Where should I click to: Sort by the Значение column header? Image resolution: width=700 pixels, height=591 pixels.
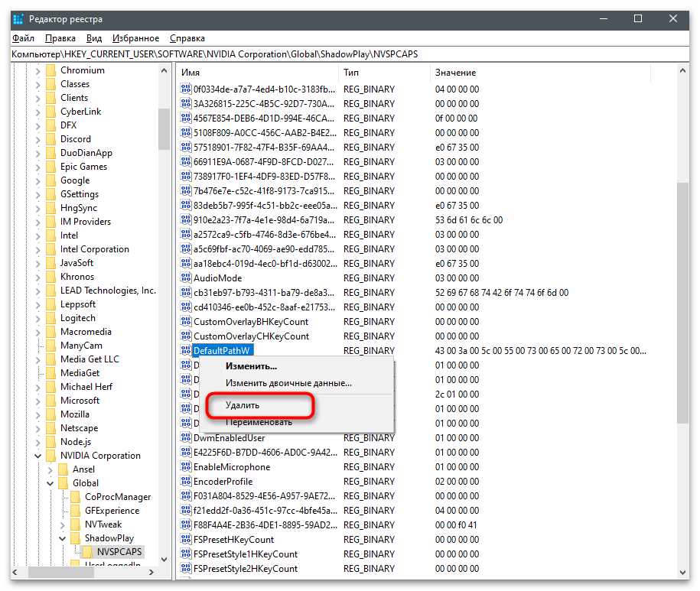541,73
